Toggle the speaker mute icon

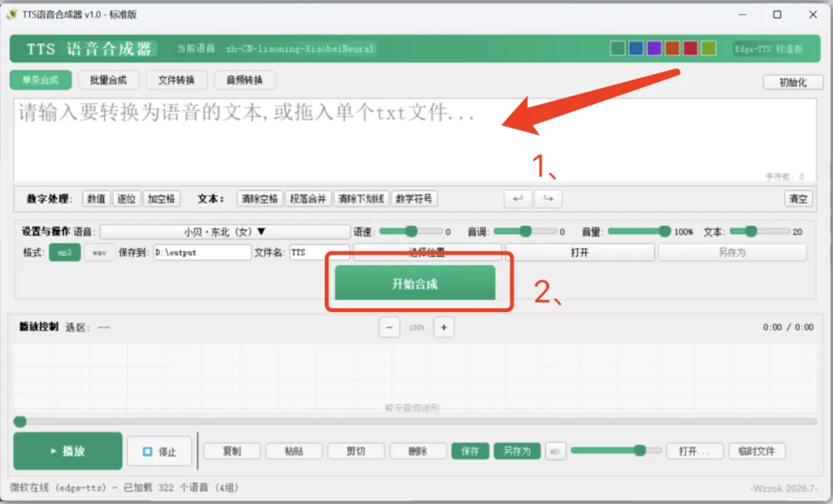[x=555, y=452]
